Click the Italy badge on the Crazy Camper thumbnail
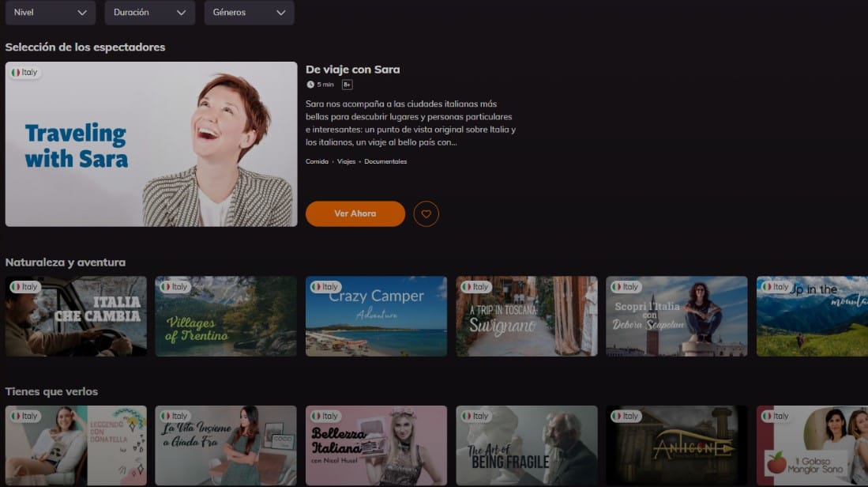868x487 pixels. coord(325,286)
